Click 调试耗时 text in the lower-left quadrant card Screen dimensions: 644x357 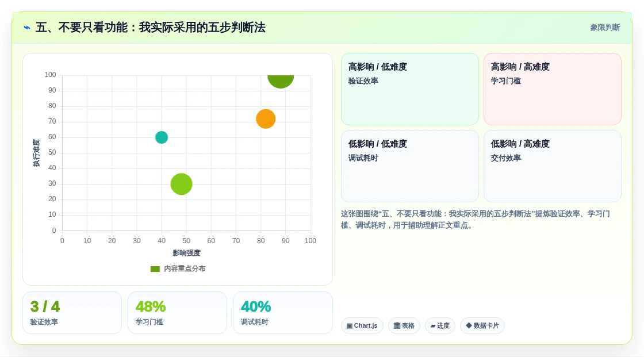pyautogui.click(x=363, y=158)
